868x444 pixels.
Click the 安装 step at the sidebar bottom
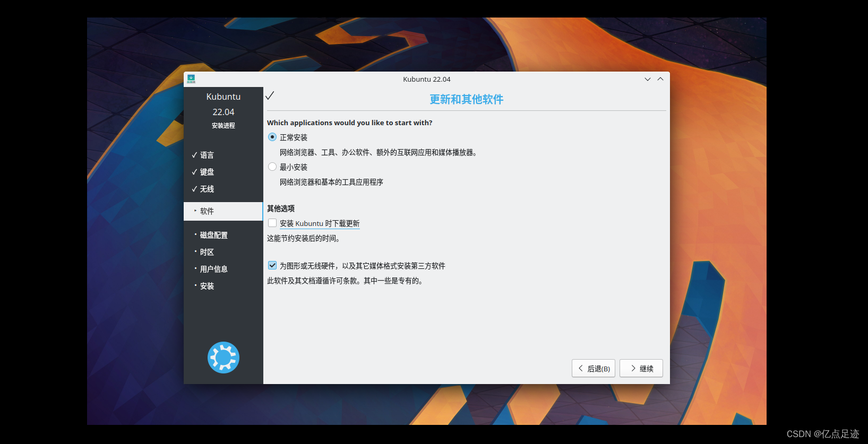(x=207, y=286)
